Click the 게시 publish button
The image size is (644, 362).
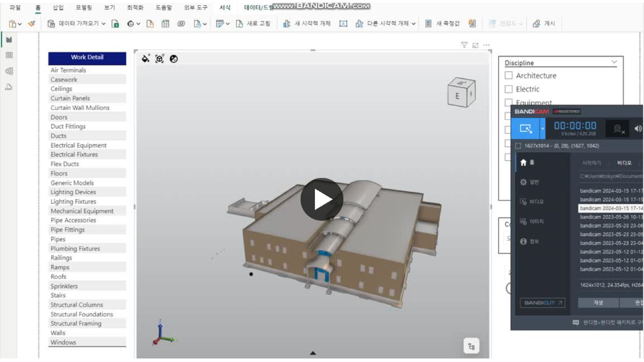coord(544,23)
